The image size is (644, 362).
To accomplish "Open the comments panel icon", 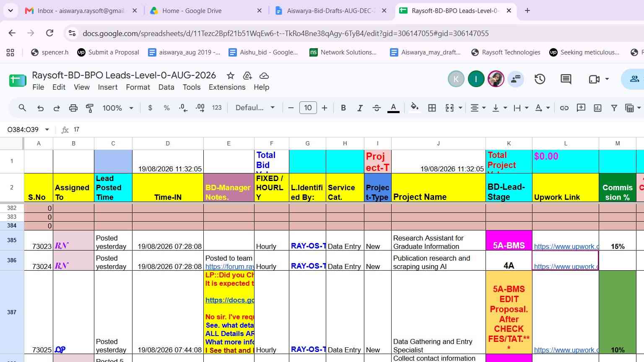I will (x=566, y=79).
